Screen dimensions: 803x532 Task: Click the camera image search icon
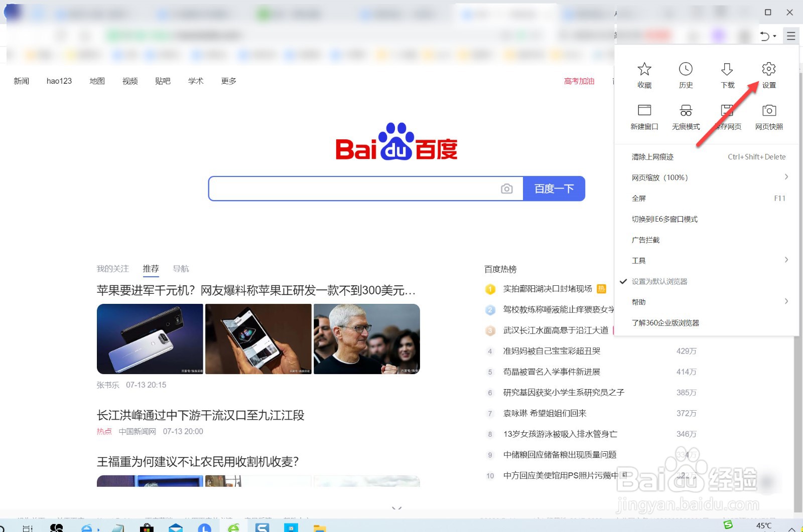507,189
